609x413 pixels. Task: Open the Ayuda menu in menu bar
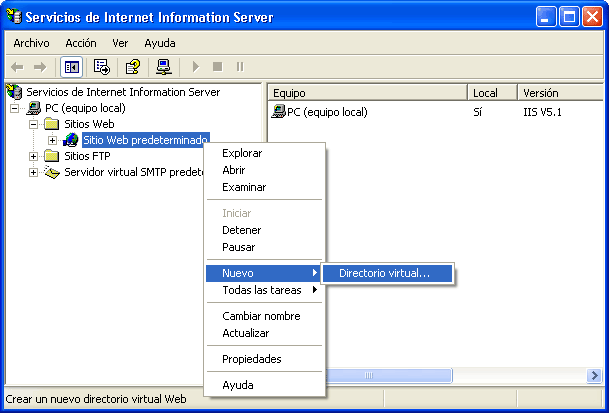tap(160, 43)
